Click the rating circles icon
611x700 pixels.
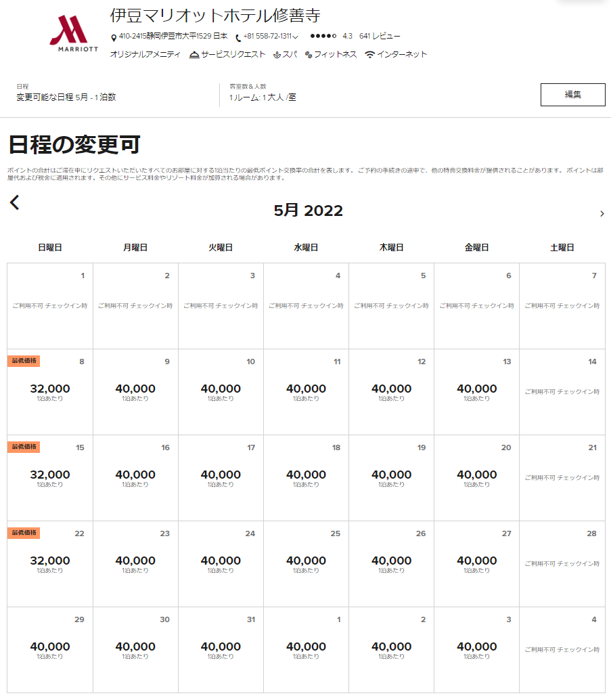pyautogui.click(x=323, y=36)
